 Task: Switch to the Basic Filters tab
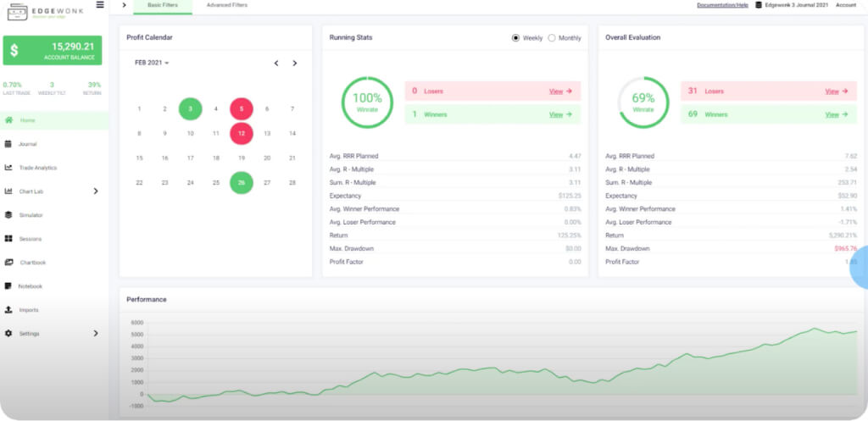point(163,5)
